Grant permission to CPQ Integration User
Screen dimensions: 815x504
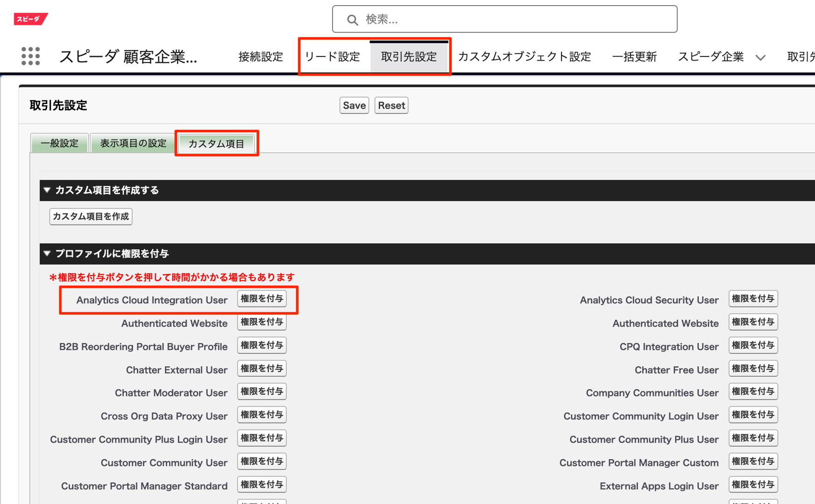[752, 346]
